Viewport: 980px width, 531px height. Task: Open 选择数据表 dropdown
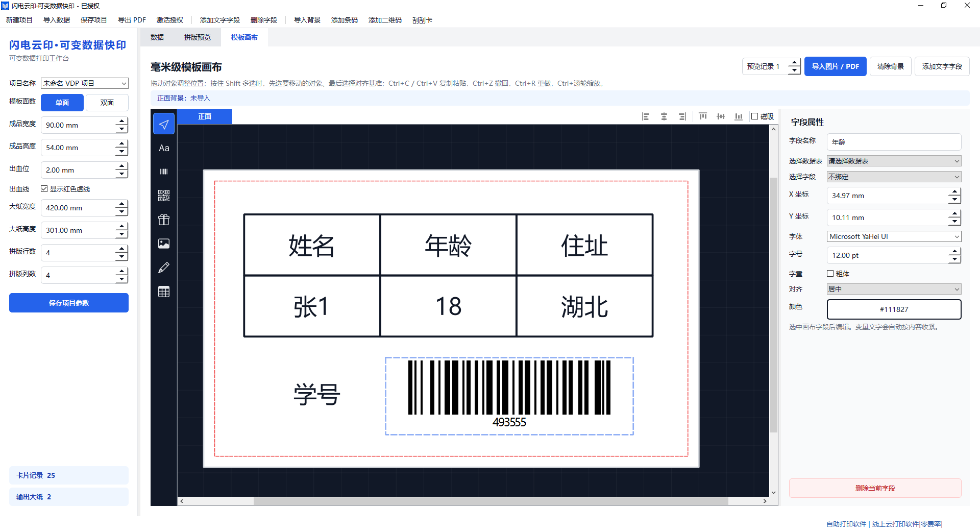tap(894, 161)
